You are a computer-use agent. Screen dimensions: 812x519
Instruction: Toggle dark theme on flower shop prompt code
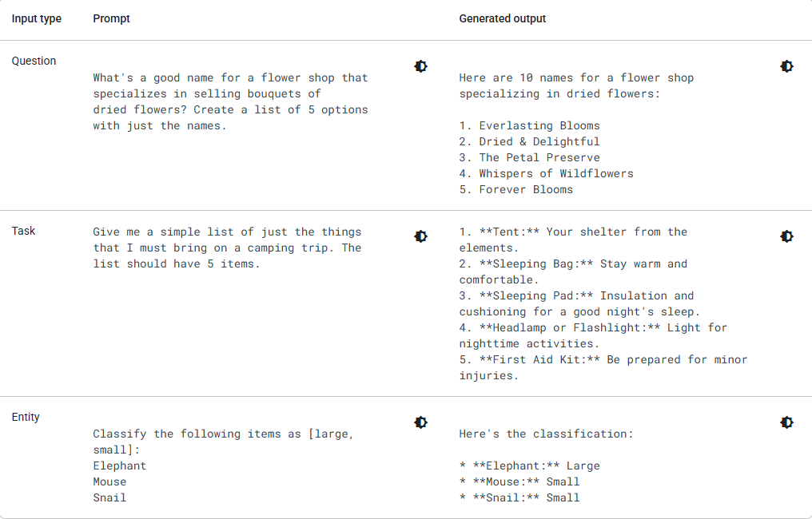coord(421,66)
